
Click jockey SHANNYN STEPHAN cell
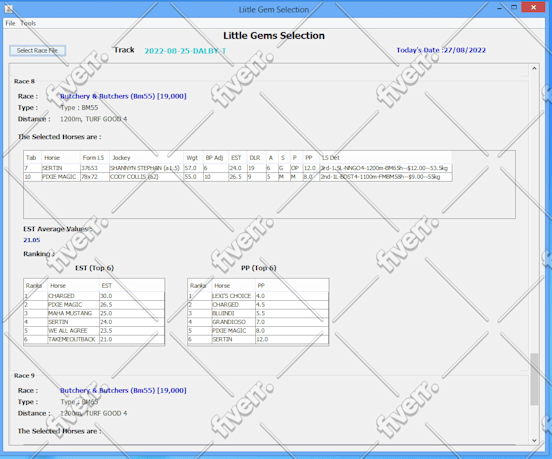146,168
